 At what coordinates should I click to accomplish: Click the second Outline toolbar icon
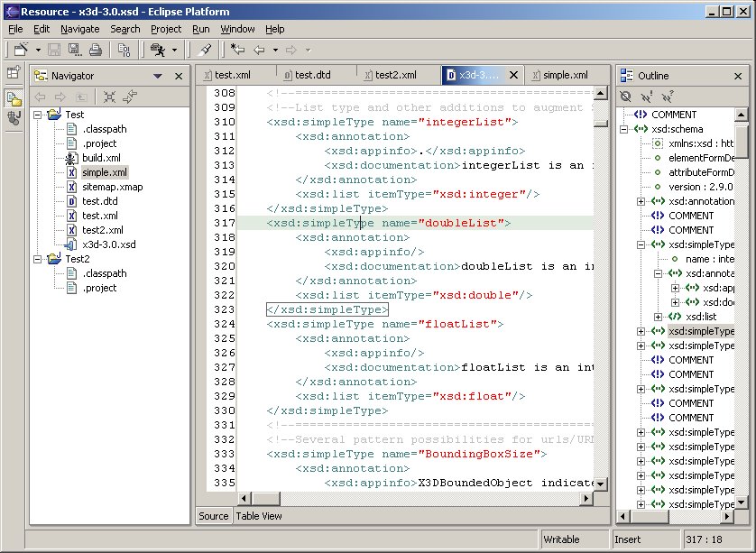click(647, 97)
